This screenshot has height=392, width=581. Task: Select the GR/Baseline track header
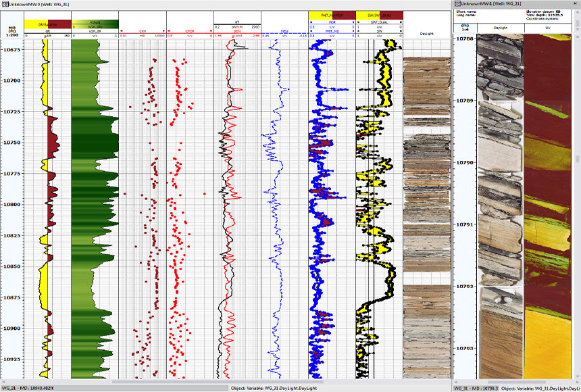click(x=47, y=25)
